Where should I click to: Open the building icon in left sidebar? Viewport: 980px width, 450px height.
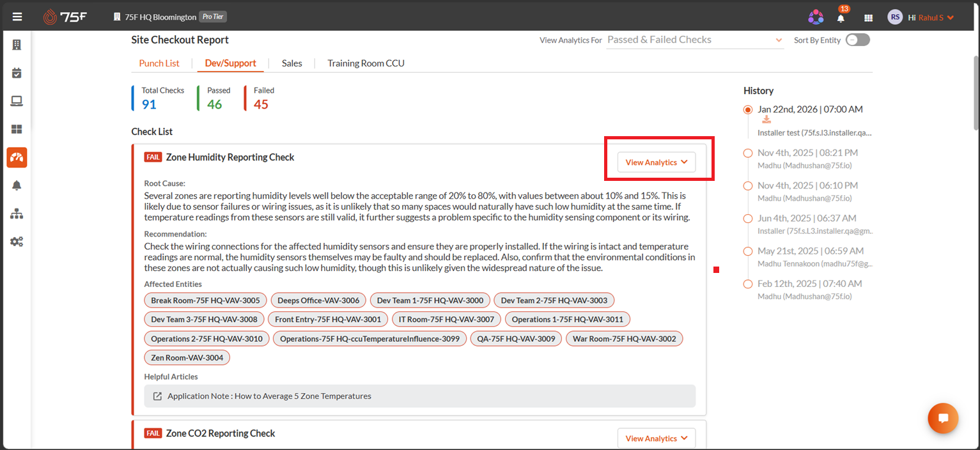coord(17,45)
